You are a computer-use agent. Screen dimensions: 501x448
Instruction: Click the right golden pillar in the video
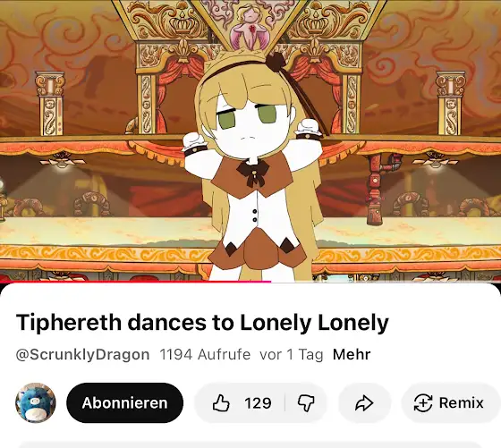(451, 104)
